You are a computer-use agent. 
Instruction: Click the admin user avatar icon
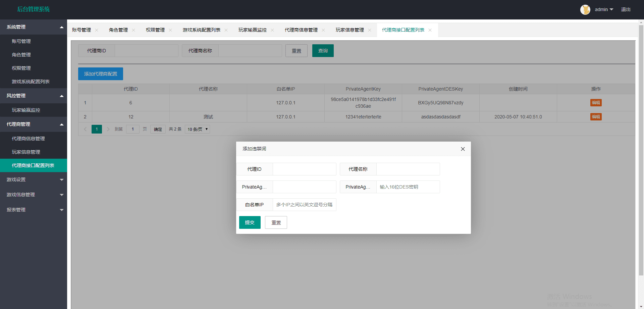point(585,9)
